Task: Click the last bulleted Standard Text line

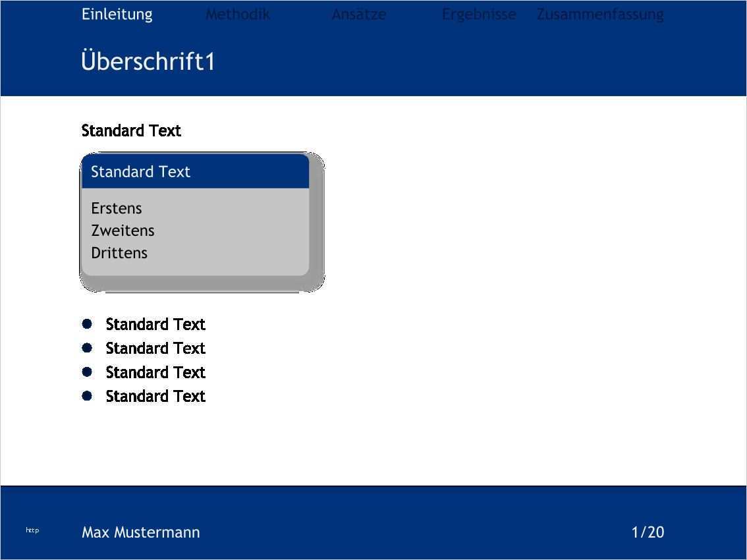Action: pyautogui.click(x=155, y=396)
